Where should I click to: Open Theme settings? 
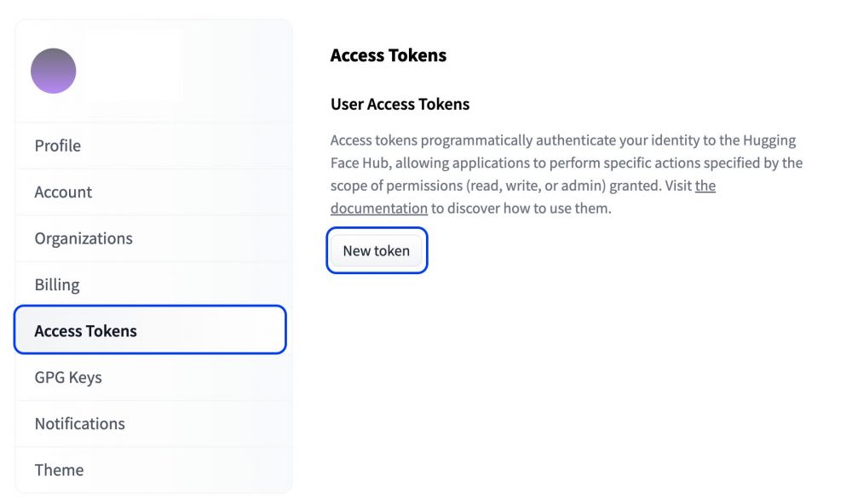[x=59, y=470]
